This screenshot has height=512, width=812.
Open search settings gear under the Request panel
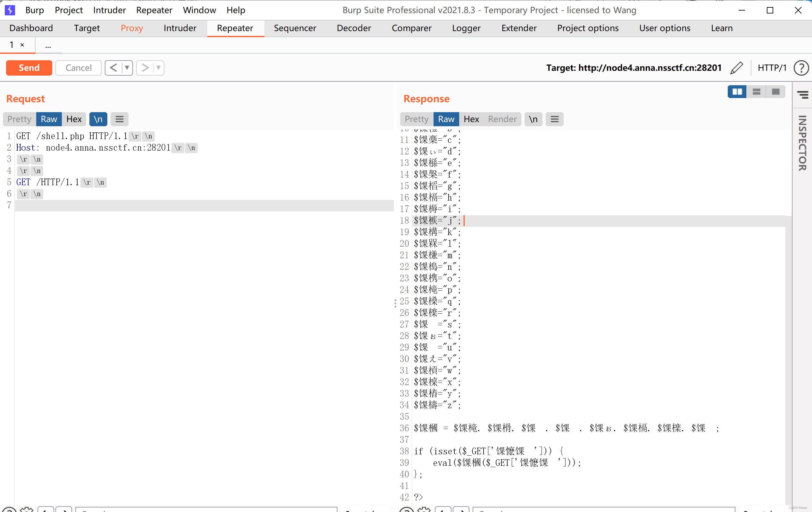27,510
